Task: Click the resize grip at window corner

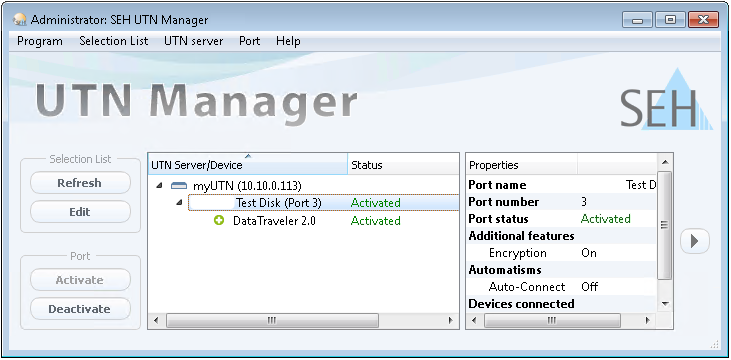Action: [x=714, y=345]
